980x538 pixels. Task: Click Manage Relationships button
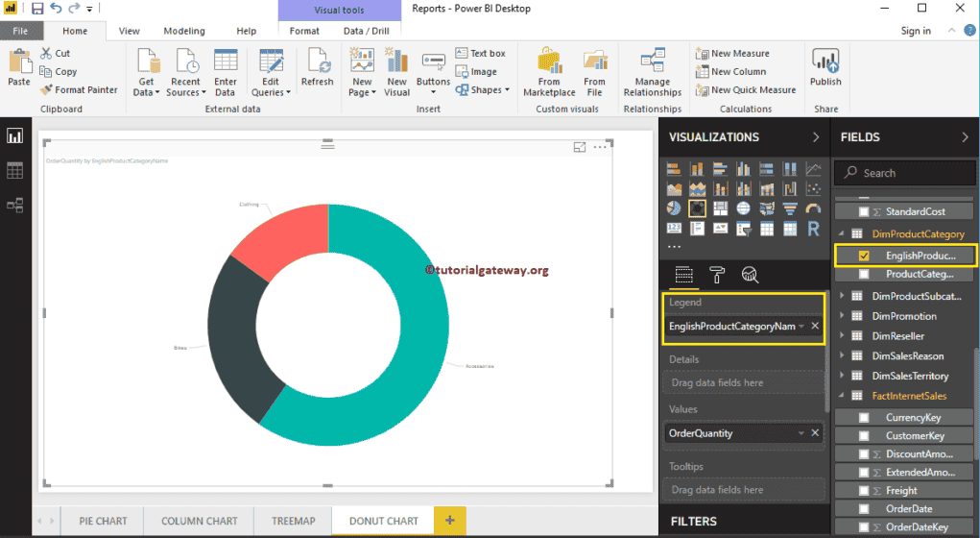click(653, 72)
